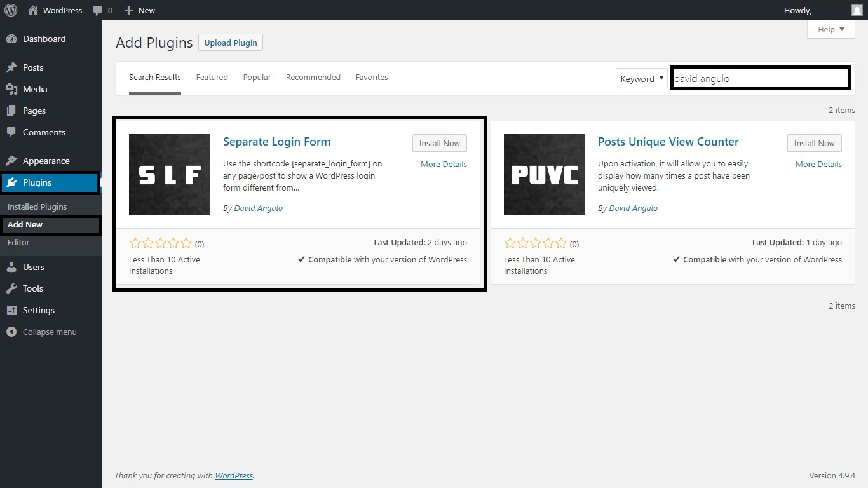Switch to the Recommended tab
868x488 pixels.
(313, 78)
